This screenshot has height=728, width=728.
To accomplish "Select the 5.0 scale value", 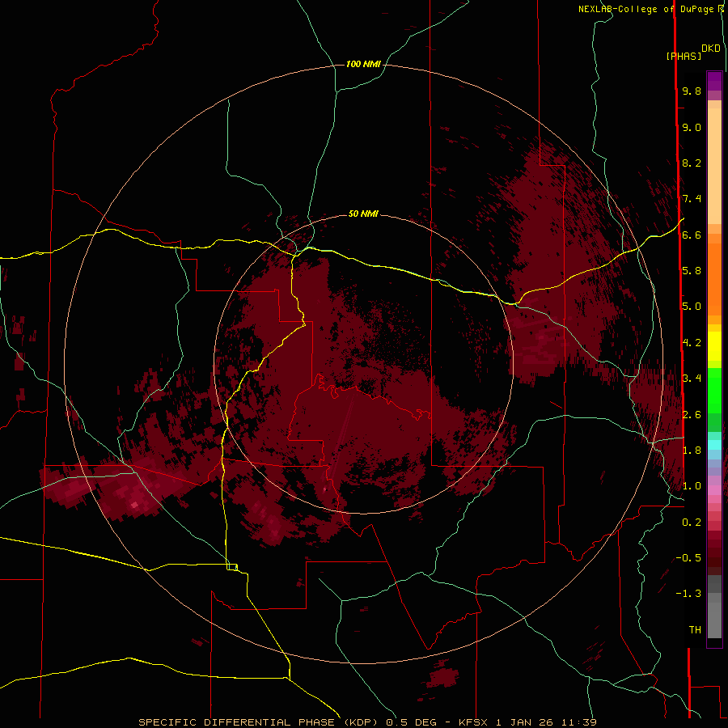I will pos(692,307).
